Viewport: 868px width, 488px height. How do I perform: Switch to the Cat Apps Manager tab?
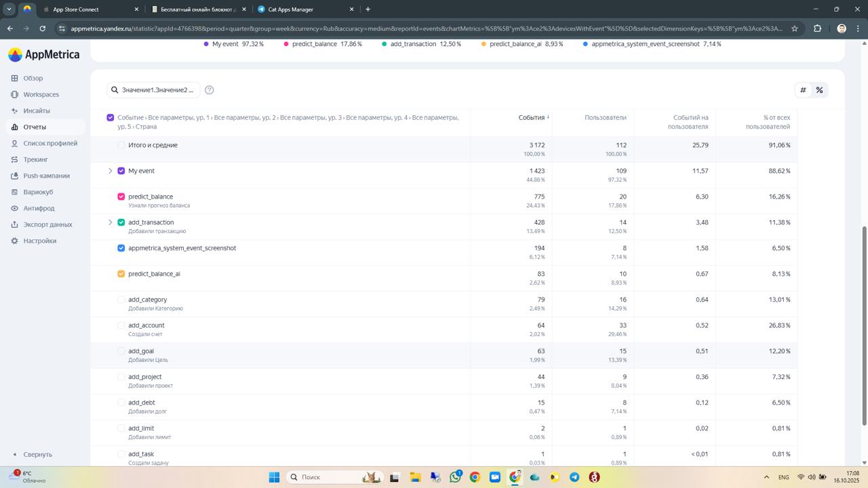[302, 9]
